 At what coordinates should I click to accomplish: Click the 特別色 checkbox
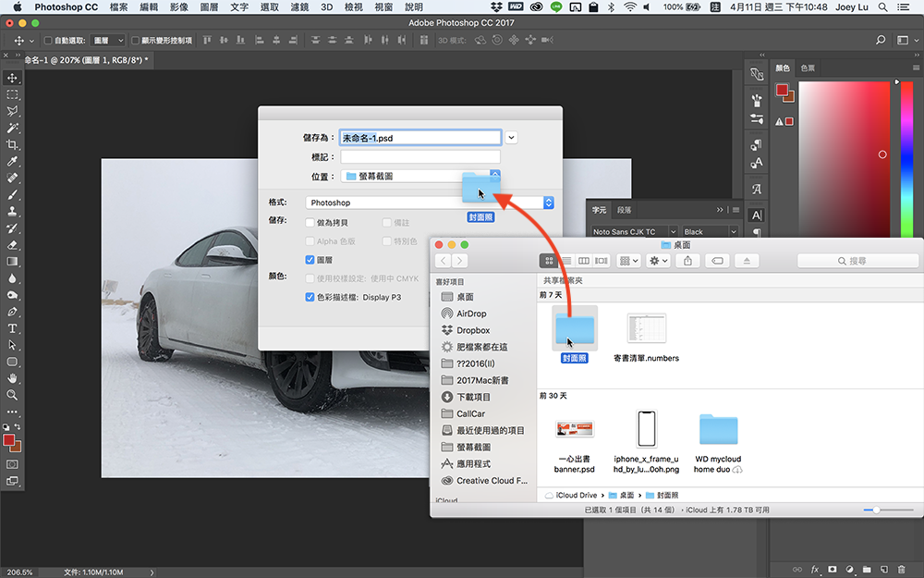(x=386, y=241)
